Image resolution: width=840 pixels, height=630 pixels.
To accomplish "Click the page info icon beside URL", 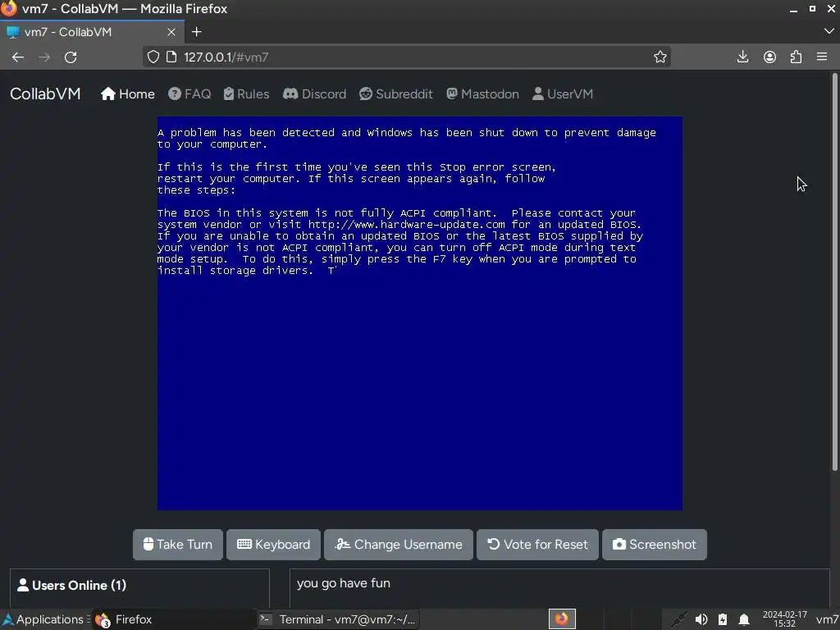I will (x=171, y=57).
